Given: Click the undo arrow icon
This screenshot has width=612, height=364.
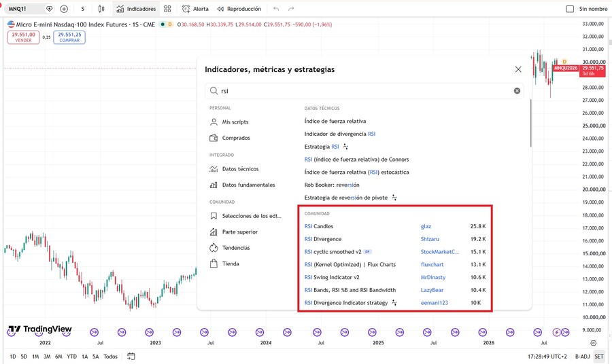Looking at the screenshot, I should point(276,9).
